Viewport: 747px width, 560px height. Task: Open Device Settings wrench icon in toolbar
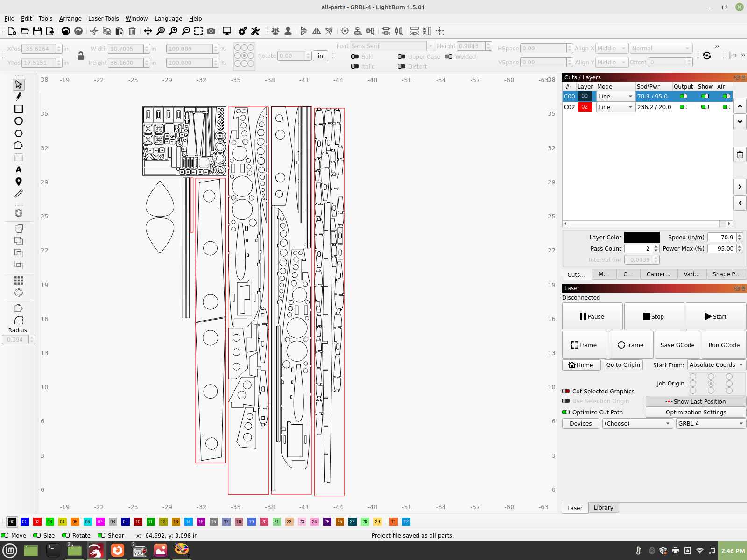click(x=255, y=31)
